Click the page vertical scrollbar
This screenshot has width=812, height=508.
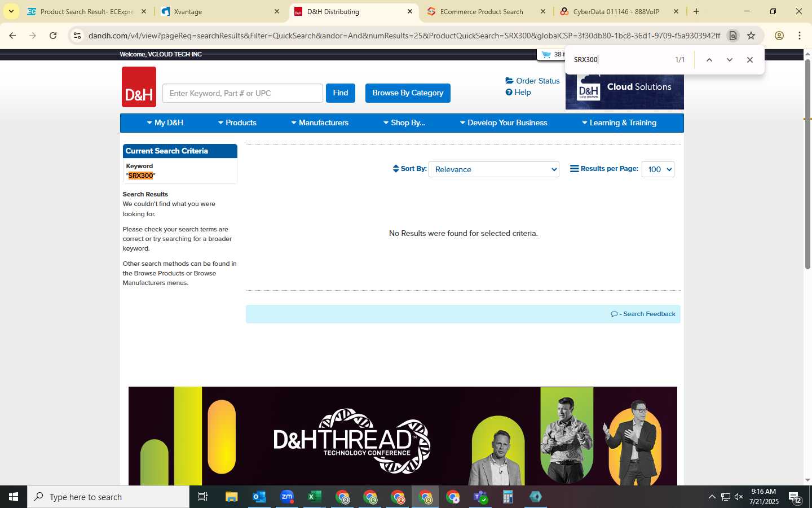[807, 164]
